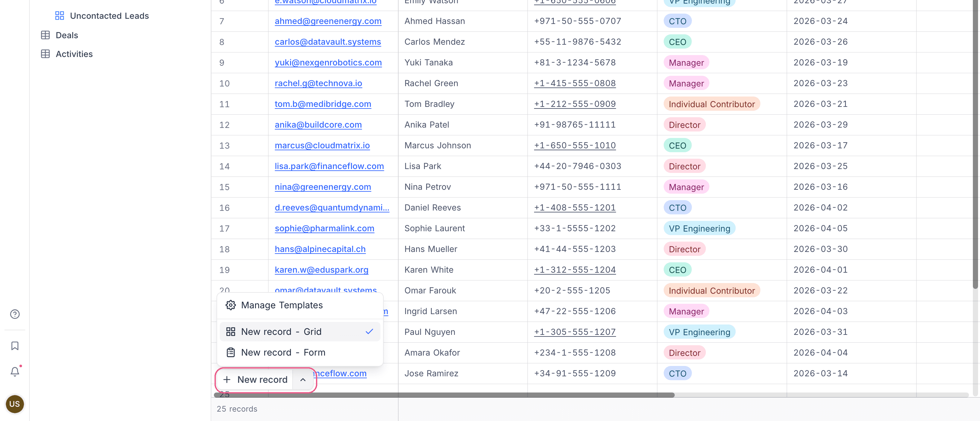This screenshot has height=421, width=980.
Task: Click the 25 records footer count
Action: (x=237, y=409)
